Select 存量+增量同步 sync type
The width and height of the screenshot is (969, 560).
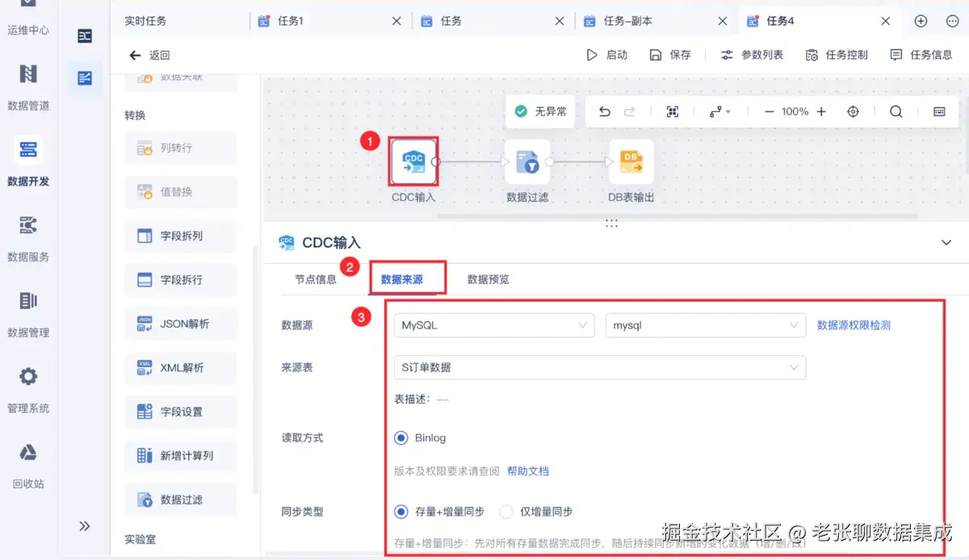401,512
